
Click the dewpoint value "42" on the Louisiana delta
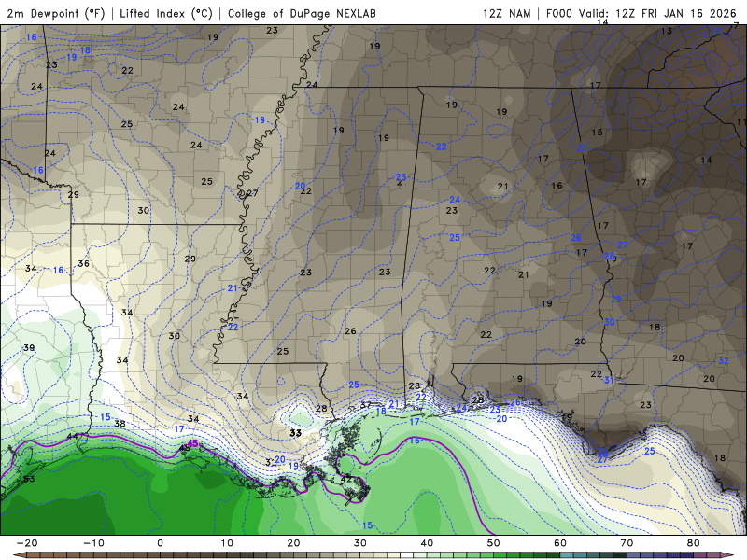point(346,480)
